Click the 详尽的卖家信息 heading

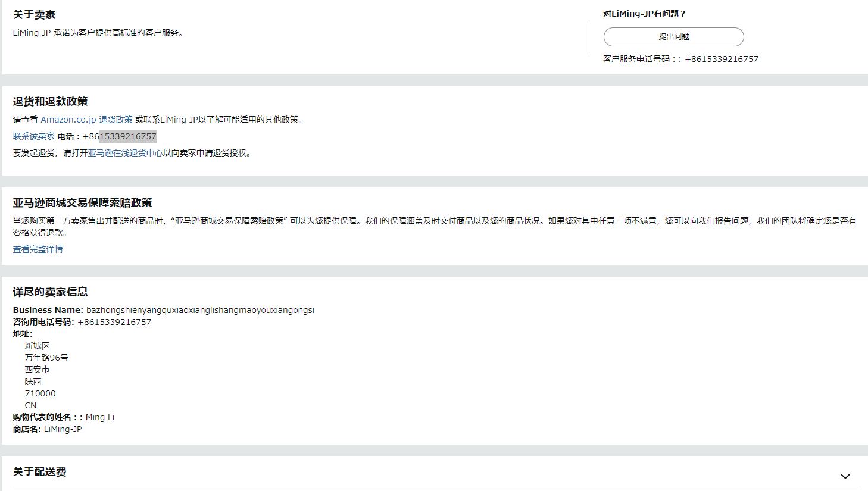51,292
